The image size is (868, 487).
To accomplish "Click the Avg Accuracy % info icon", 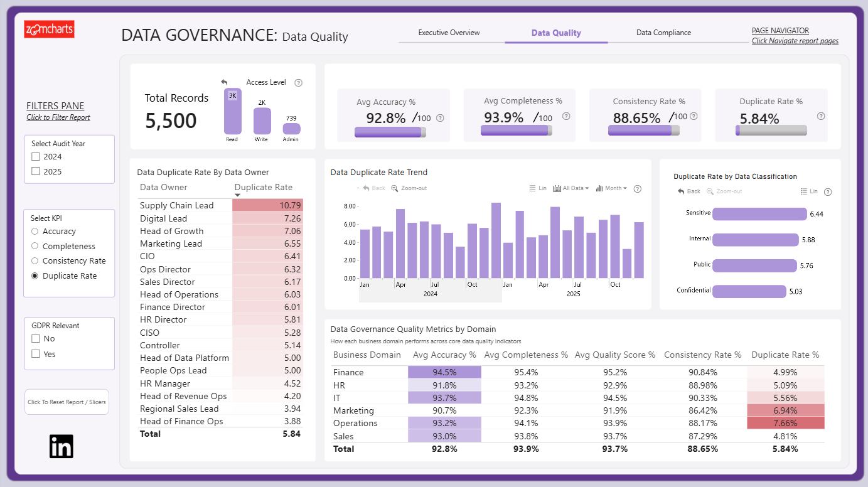I will (440, 118).
